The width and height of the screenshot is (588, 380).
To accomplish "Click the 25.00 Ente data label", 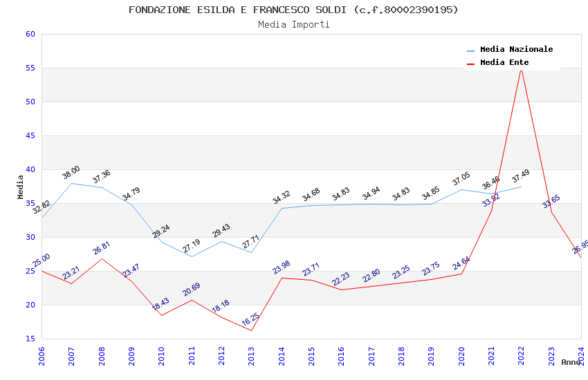I will click(x=42, y=260).
